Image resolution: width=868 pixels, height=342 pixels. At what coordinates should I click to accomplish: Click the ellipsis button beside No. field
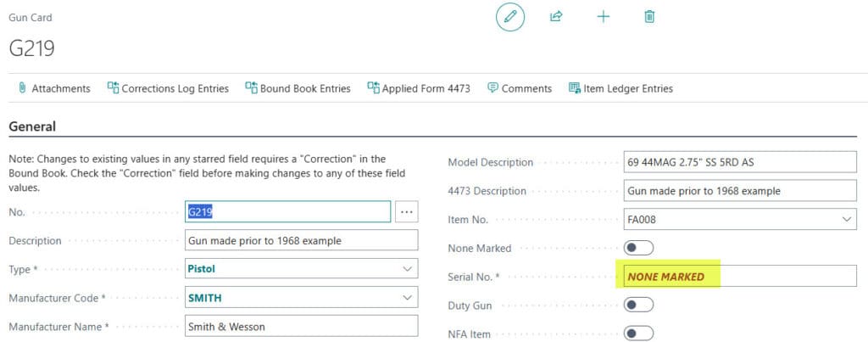tap(407, 211)
